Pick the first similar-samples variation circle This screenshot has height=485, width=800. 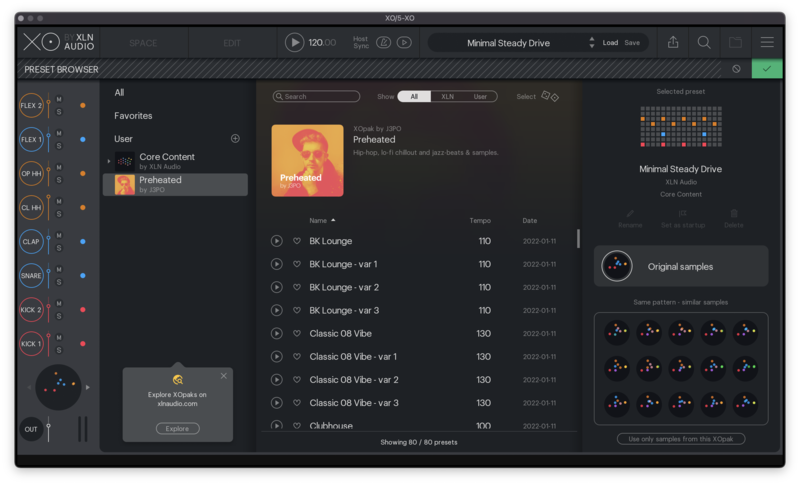pos(616,332)
